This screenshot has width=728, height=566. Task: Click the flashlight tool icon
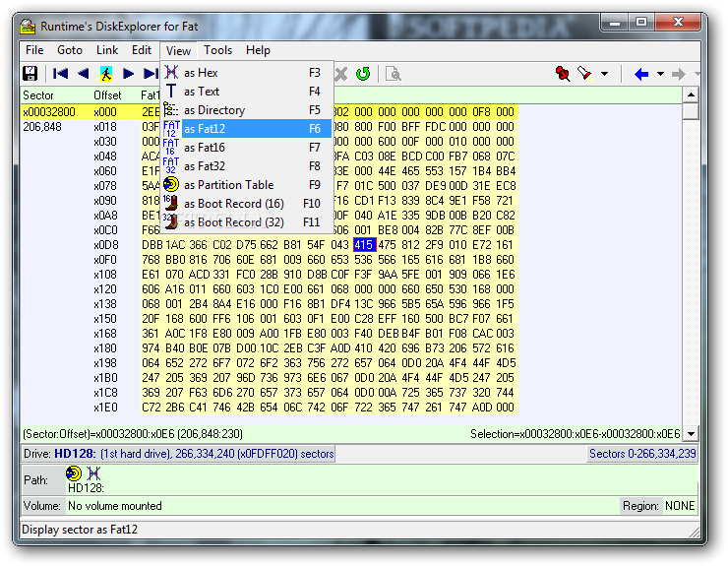tap(584, 74)
